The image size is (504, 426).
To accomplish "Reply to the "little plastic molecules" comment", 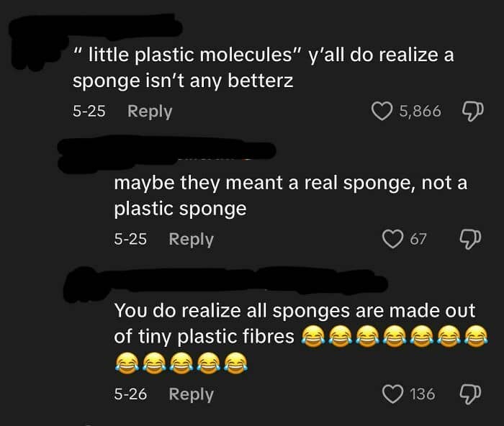I will [x=150, y=112].
